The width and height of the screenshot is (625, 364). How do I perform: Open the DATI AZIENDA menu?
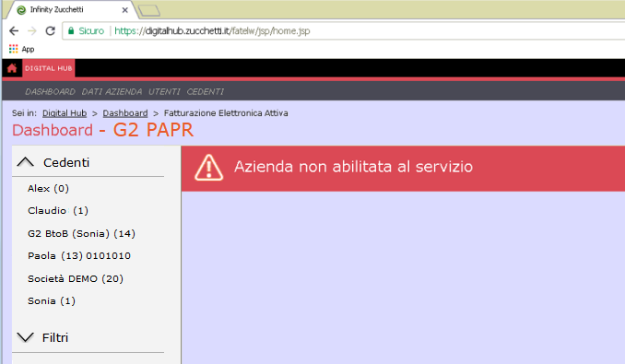point(112,91)
